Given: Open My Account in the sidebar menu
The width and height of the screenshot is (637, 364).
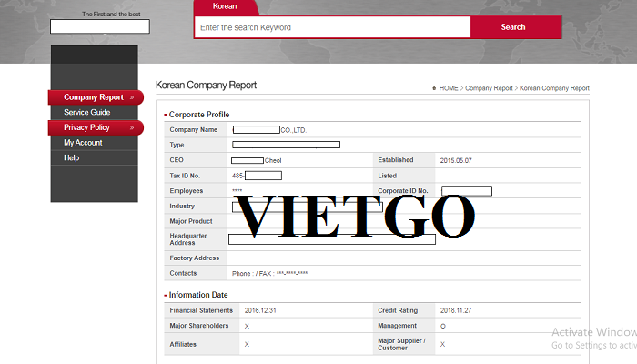Looking at the screenshot, I should pos(83,143).
